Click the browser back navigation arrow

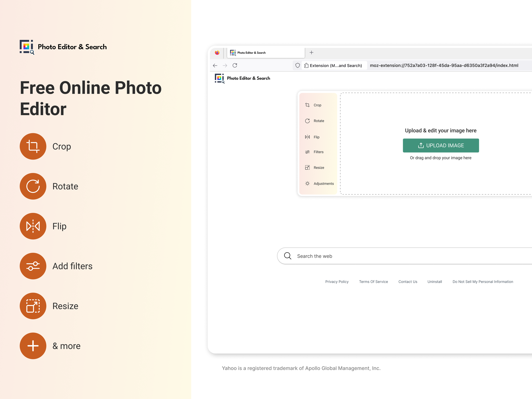215,65
